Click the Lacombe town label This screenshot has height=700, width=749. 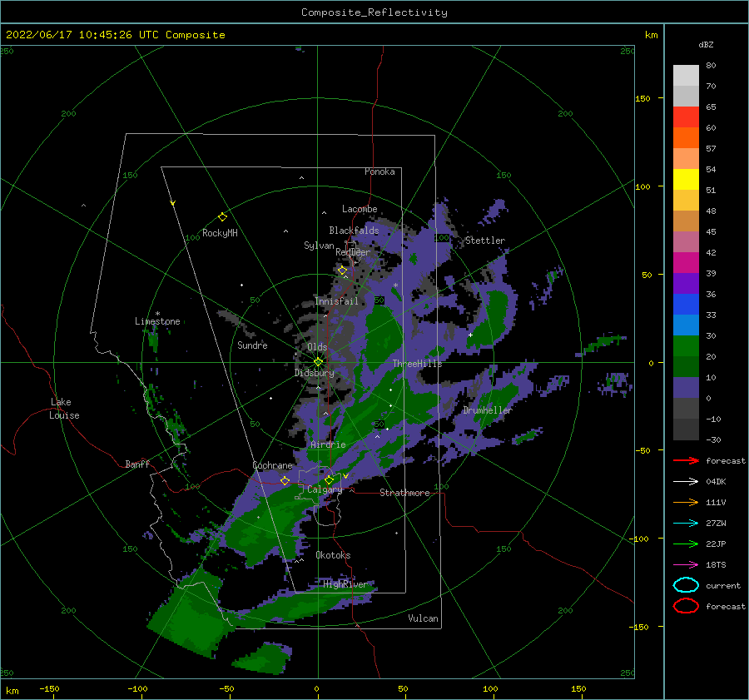pyautogui.click(x=360, y=209)
